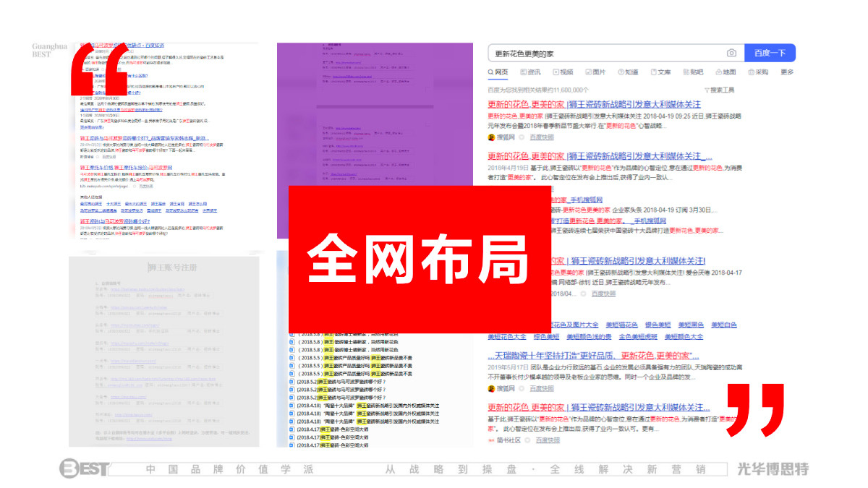The image size is (868, 488).
Task: Click 百度快照 under the 天瑞陶瓷 result
Action: [542, 388]
